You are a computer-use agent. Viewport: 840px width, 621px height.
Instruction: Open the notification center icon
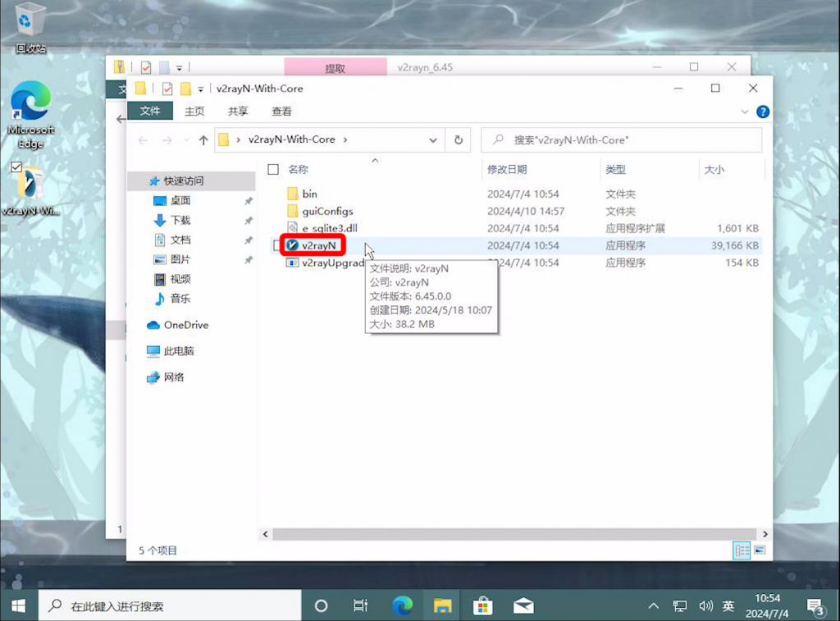pos(815,607)
